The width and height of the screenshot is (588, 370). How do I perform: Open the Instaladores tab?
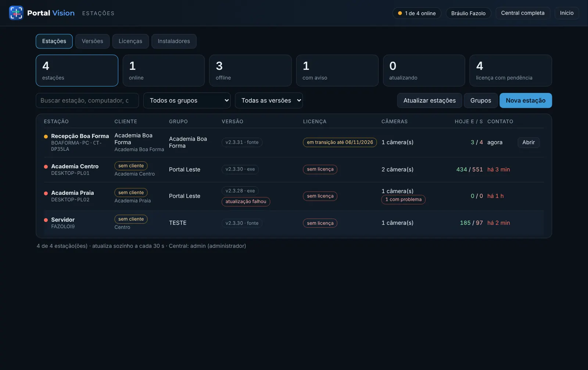click(174, 41)
